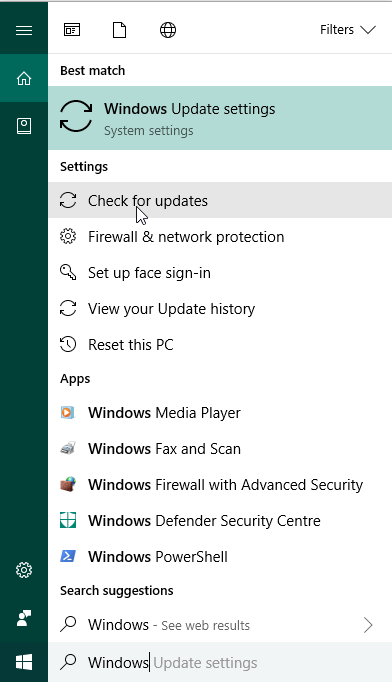
Task: Focus the Windows search text box
Action: point(220,662)
